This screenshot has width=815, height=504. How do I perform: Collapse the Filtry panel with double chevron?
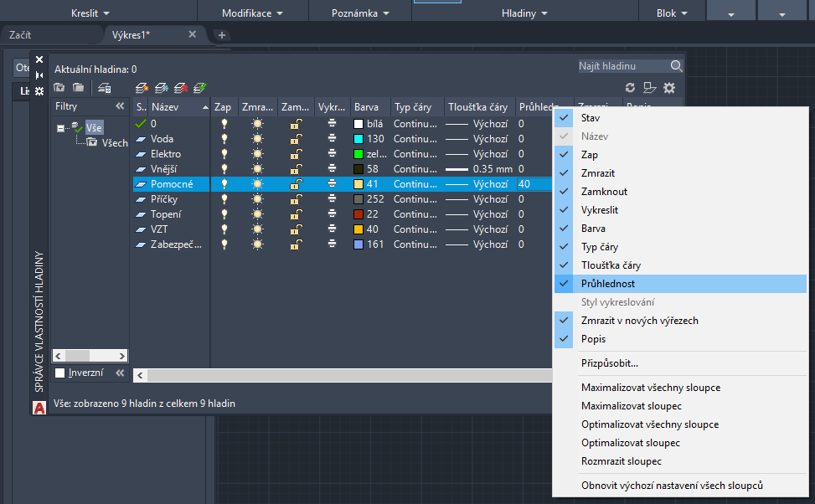click(x=119, y=106)
